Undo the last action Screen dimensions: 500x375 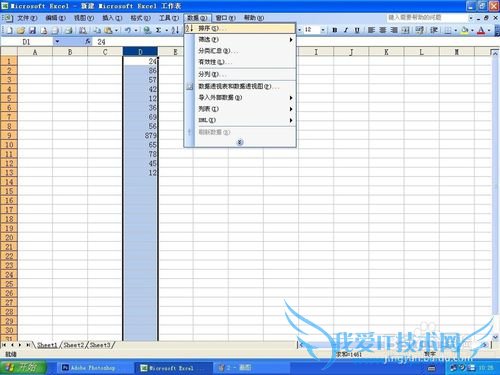coord(128,30)
